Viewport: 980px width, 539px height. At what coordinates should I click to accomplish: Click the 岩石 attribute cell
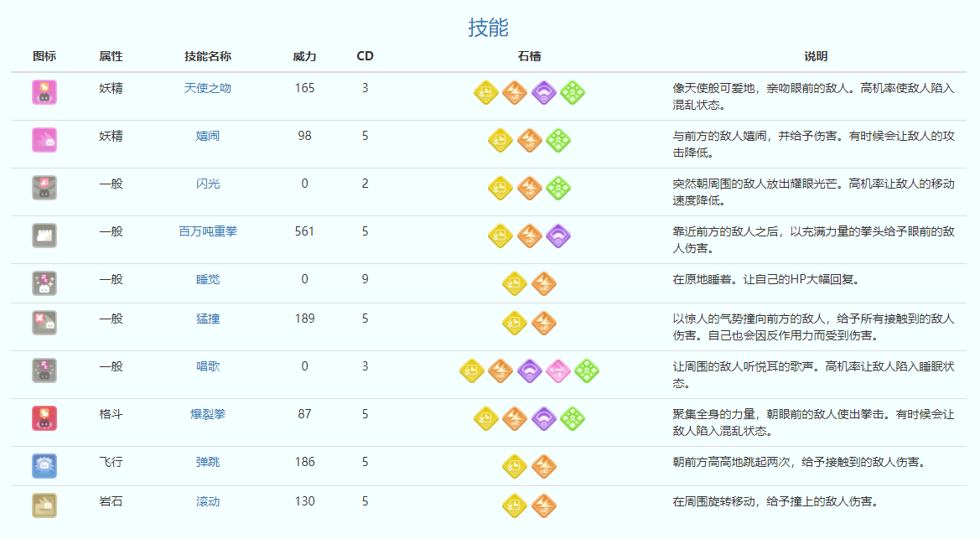[x=111, y=501]
